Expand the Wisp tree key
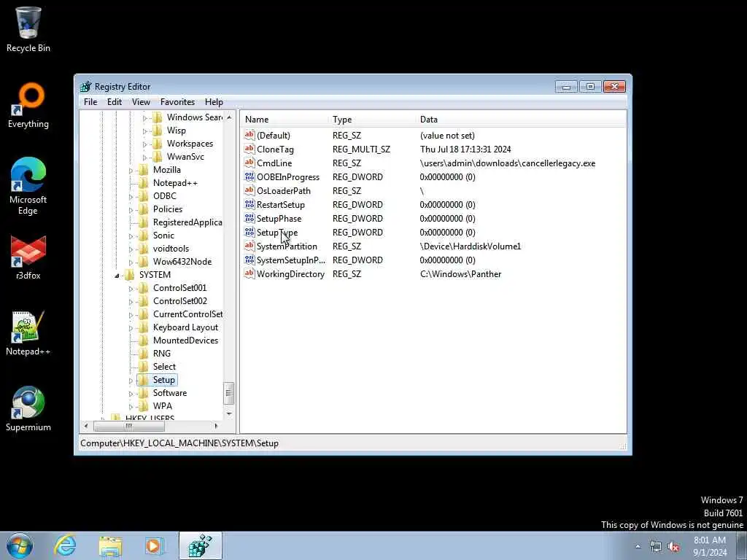 tap(145, 131)
